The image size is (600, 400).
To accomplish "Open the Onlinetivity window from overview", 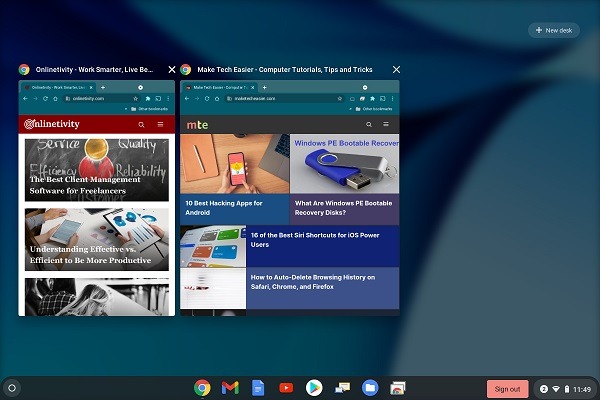I will (x=96, y=198).
